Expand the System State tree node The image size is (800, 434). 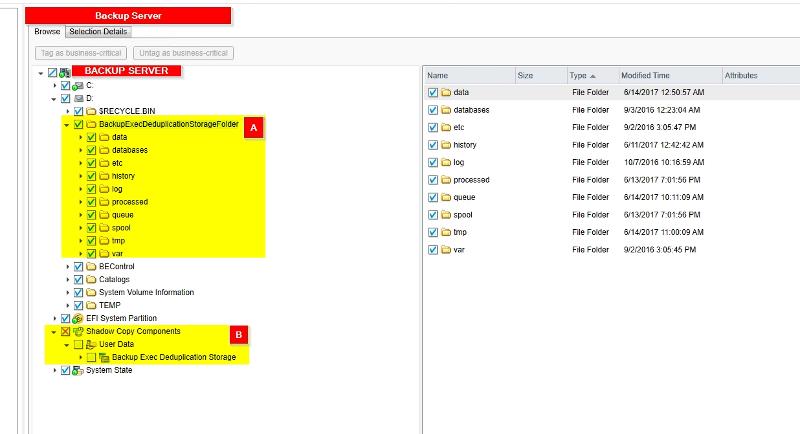click(x=55, y=370)
